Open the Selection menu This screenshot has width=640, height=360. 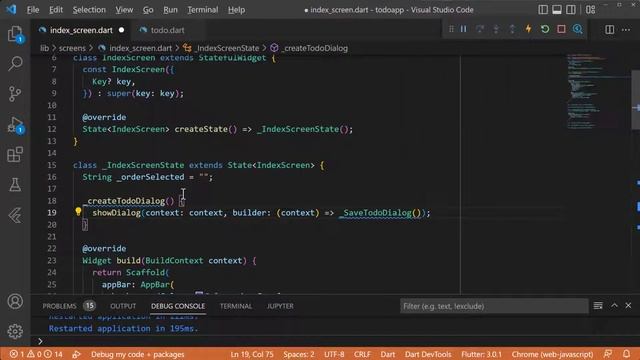89,9
